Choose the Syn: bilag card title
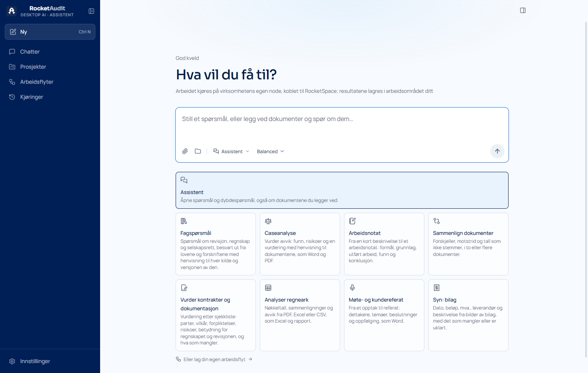The height and width of the screenshot is (373, 588). 445,300
